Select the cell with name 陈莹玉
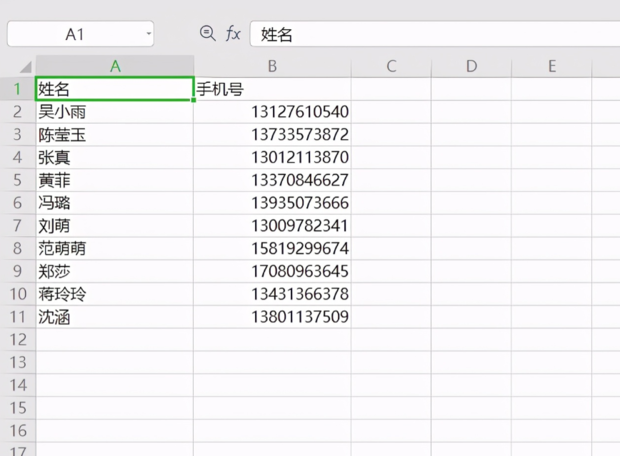The image size is (620, 456). (115, 134)
